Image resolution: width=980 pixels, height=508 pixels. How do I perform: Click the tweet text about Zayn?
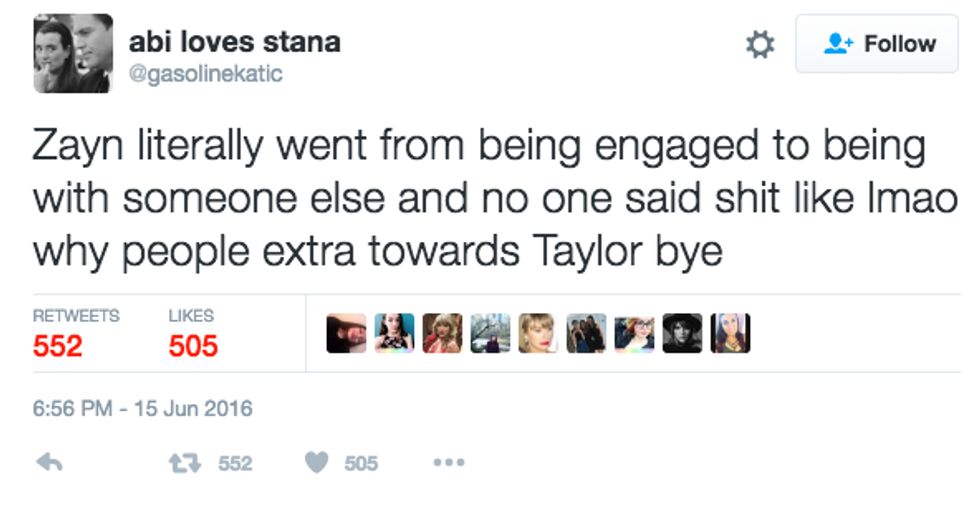pos(480,198)
